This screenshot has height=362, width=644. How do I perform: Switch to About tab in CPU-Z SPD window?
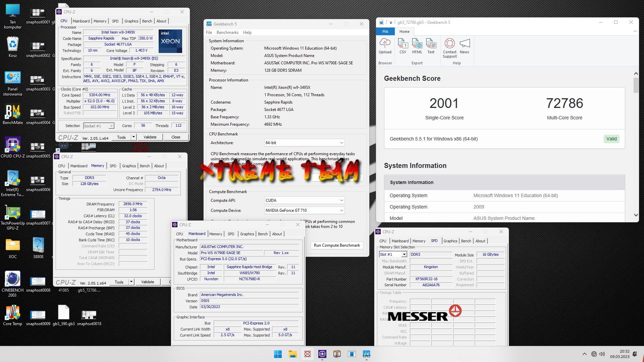pos(480,241)
